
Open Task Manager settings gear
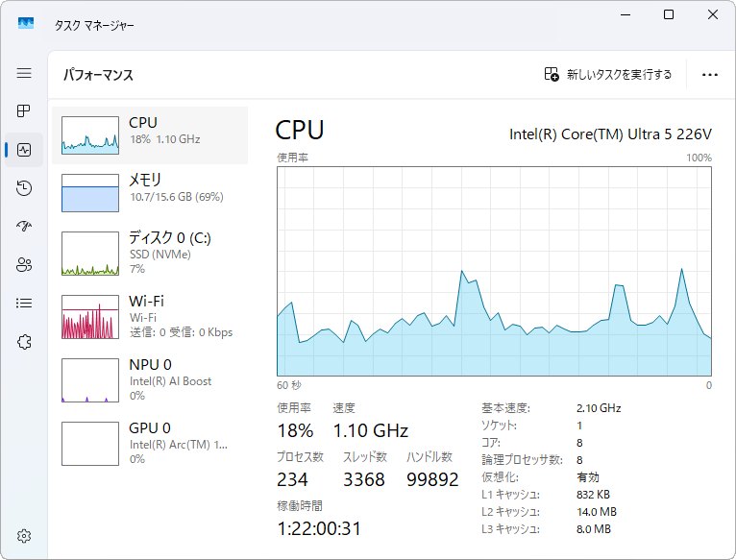click(24, 535)
